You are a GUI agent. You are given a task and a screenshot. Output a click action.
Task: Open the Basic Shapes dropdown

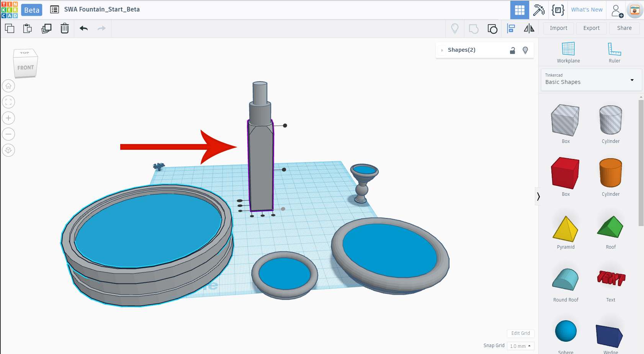[591, 80]
